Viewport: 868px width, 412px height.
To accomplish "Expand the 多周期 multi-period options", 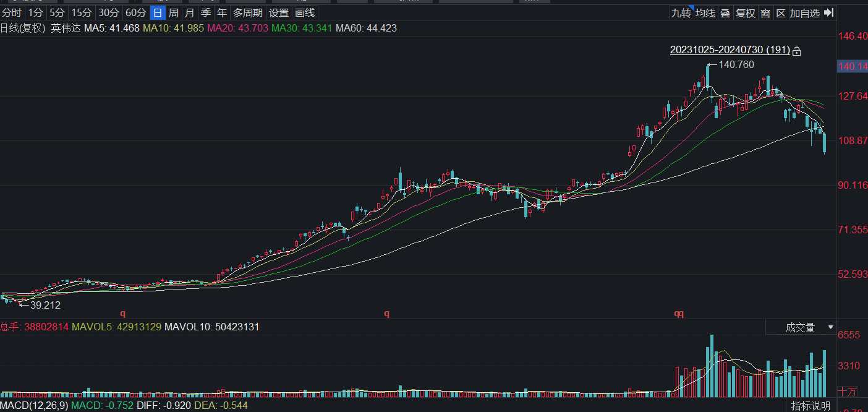I will click(x=247, y=13).
